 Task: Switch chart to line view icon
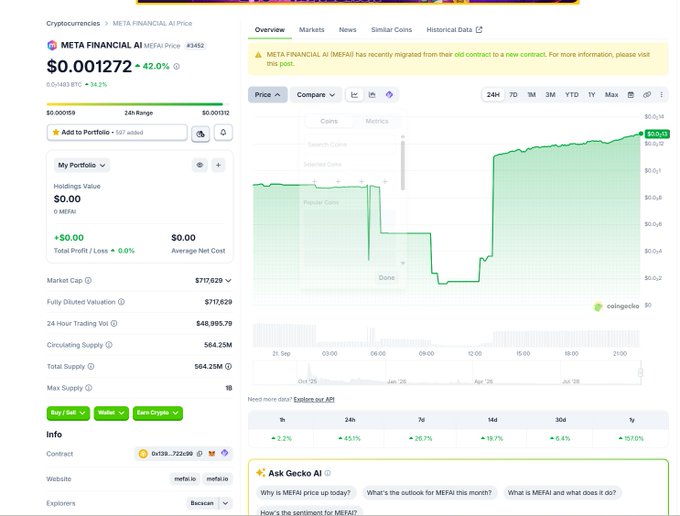tap(354, 95)
